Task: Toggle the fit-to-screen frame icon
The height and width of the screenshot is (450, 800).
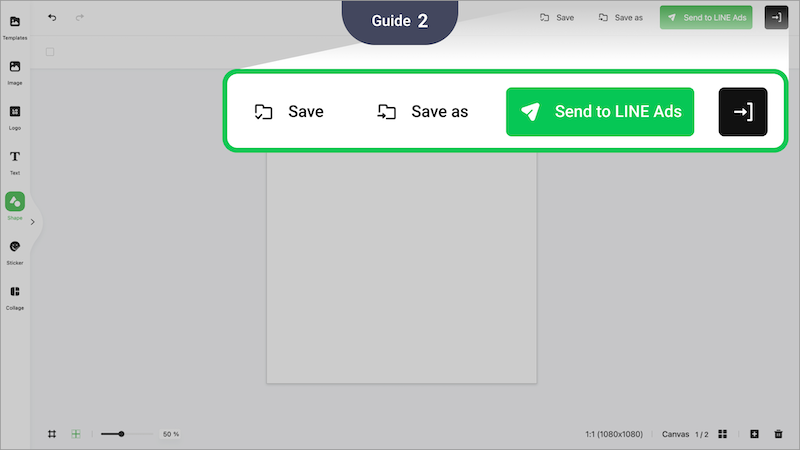Action: coord(52,434)
